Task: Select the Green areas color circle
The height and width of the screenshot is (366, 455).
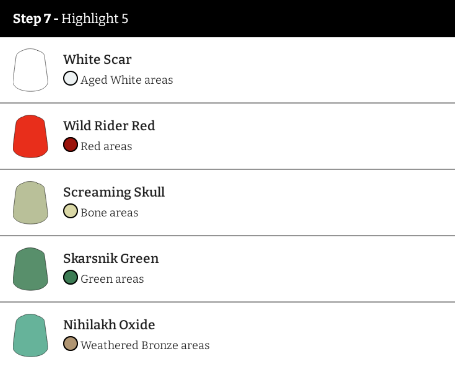Action: pos(70,277)
